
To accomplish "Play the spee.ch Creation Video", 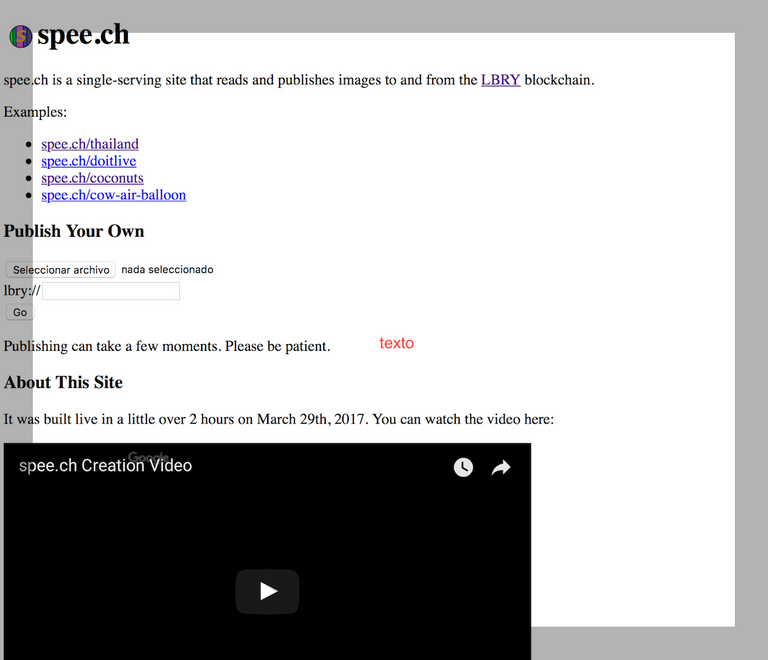I will (x=267, y=591).
